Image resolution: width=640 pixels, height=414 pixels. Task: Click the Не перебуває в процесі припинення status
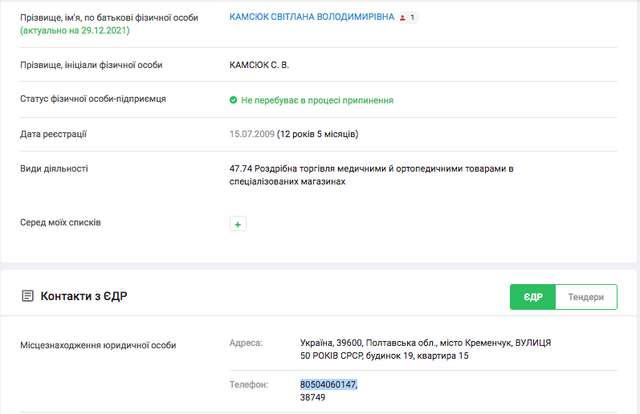click(x=316, y=100)
